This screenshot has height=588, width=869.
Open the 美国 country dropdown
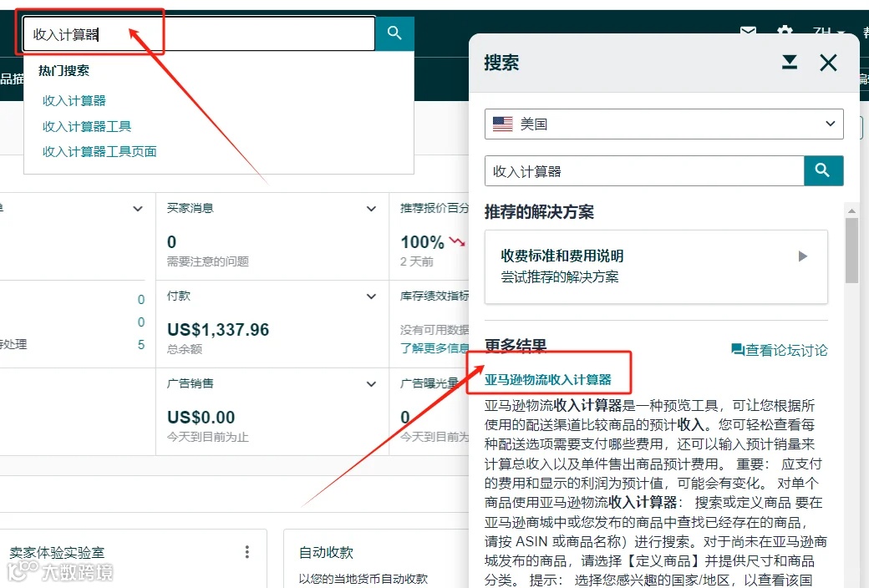click(664, 124)
